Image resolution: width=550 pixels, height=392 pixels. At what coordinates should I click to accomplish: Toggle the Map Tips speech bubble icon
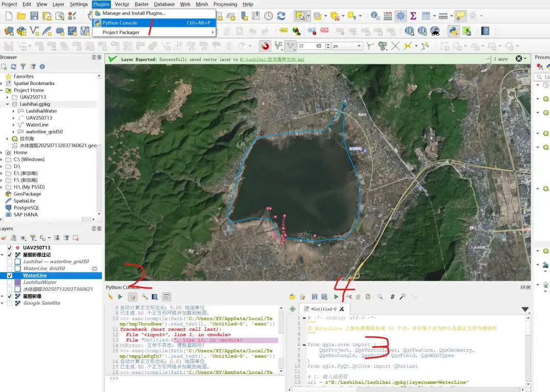pyautogui.click(x=460, y=16)
